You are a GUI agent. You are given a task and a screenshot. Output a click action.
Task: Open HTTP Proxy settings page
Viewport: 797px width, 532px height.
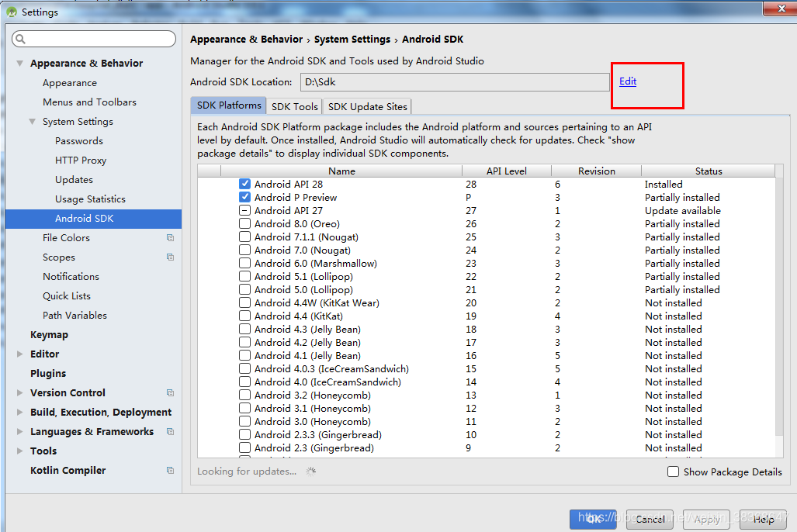tap(81, 160)
